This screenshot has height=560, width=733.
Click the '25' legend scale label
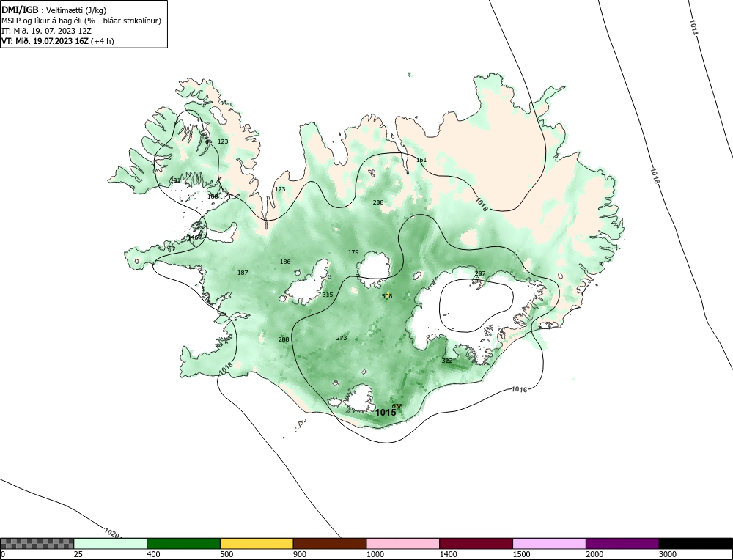[78, 554]
